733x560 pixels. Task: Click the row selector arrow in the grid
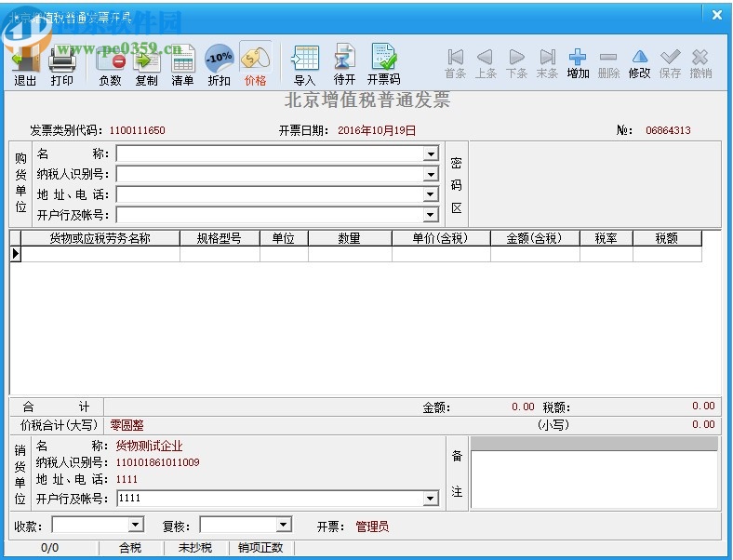16,254
